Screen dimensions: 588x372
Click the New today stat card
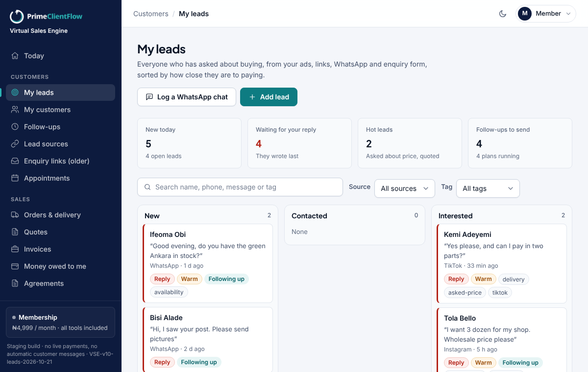[189, 143]
